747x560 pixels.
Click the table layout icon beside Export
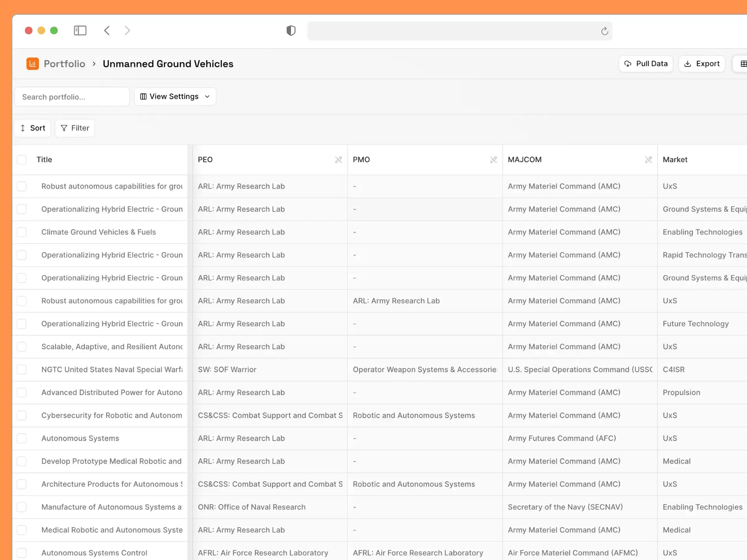743,64
